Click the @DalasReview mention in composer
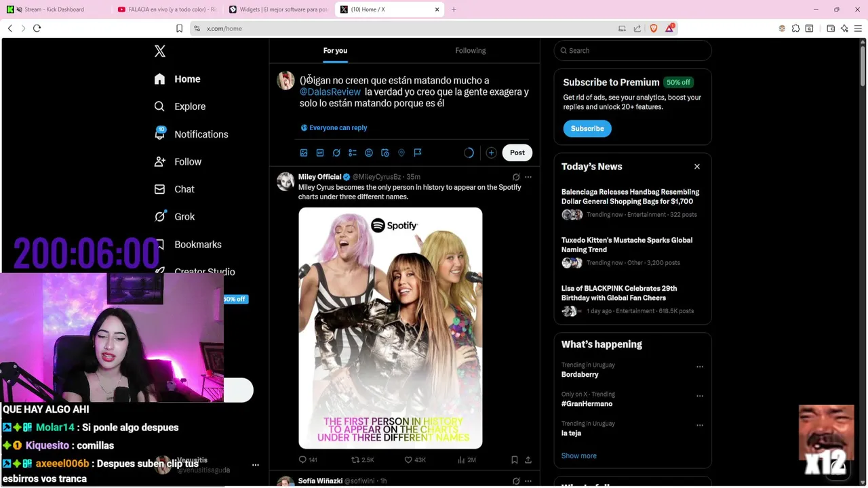Screen dimensions: 868x488 pyautogui.click(x=330, y=92)
